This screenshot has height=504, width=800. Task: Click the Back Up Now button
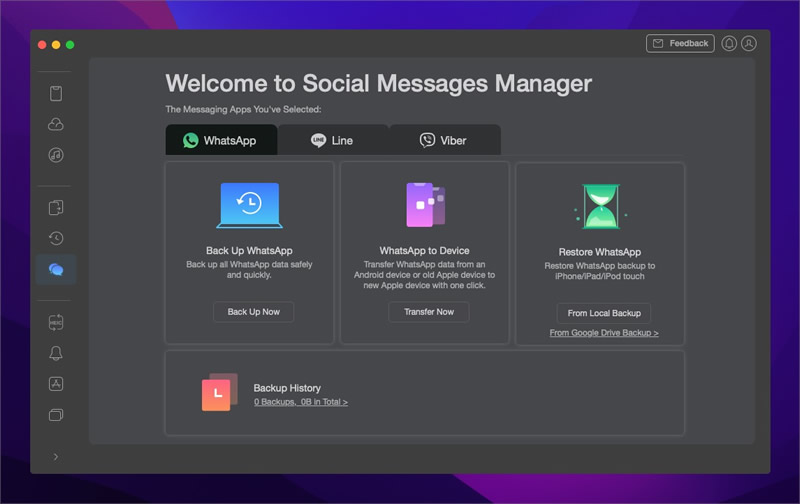254,312
